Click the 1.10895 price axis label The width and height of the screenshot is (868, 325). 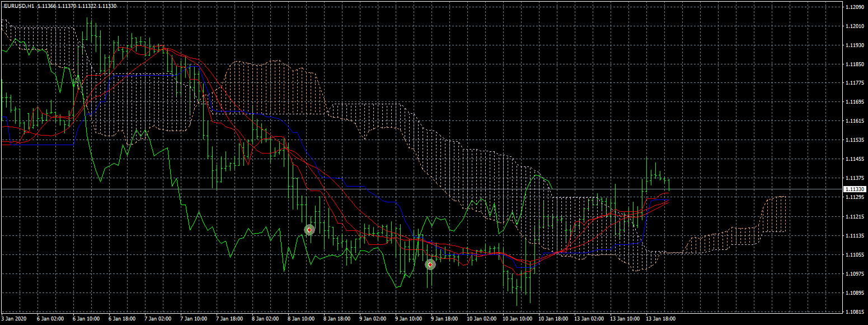click(x=856, y=292)
